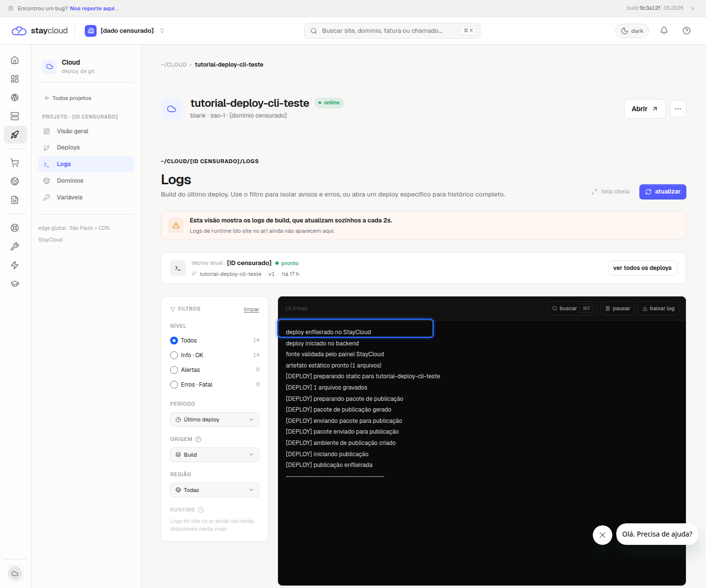Open the shopping cart icon in the left rail
706x588 pixels.
(x=15, y=163)
